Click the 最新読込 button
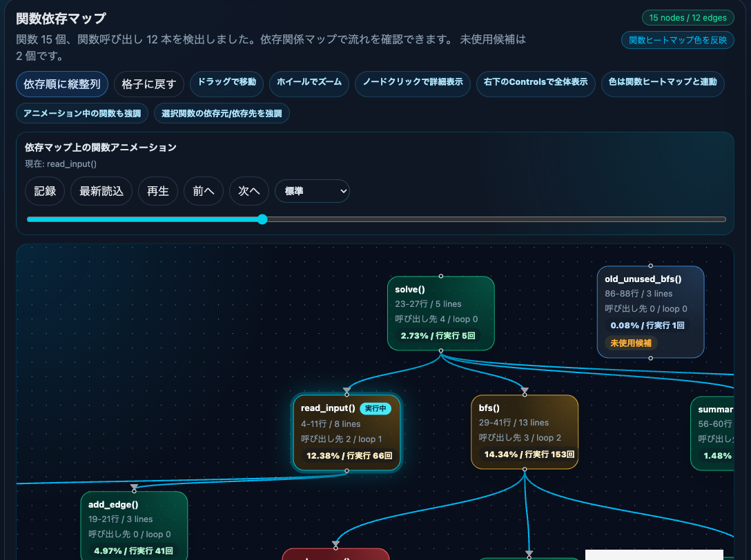751x560 pixels. (x=101, y=191)
